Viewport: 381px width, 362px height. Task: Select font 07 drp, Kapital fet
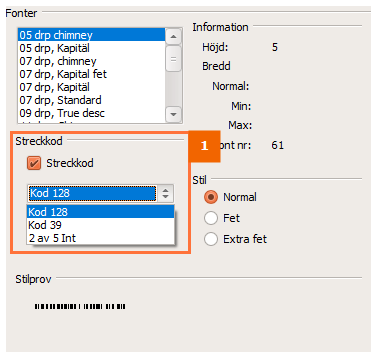92,74
